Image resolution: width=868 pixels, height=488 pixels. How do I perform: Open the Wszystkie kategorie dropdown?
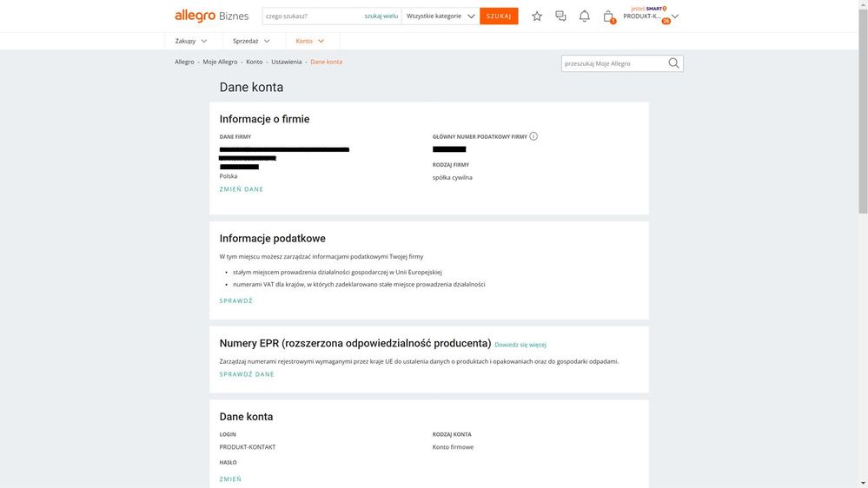coord(441,16)
